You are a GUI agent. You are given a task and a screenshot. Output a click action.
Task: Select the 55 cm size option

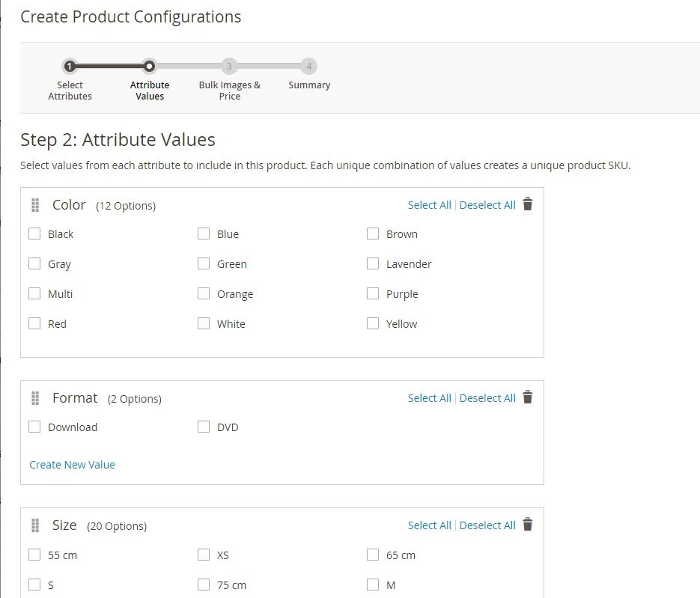coord(34,555)
